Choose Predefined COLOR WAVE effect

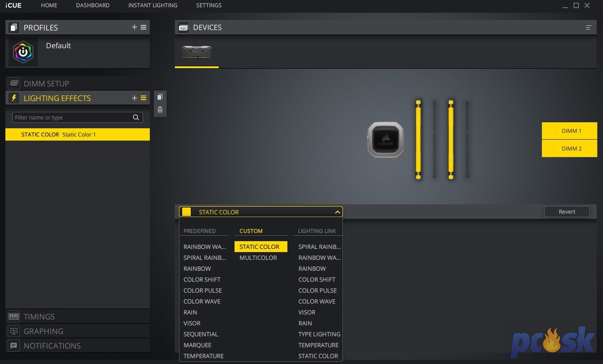pos(202,301)
